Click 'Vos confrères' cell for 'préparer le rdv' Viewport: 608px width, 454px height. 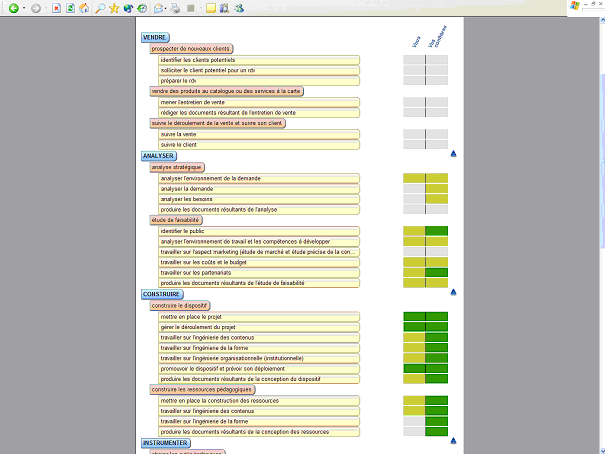click(x=436, y=81)
